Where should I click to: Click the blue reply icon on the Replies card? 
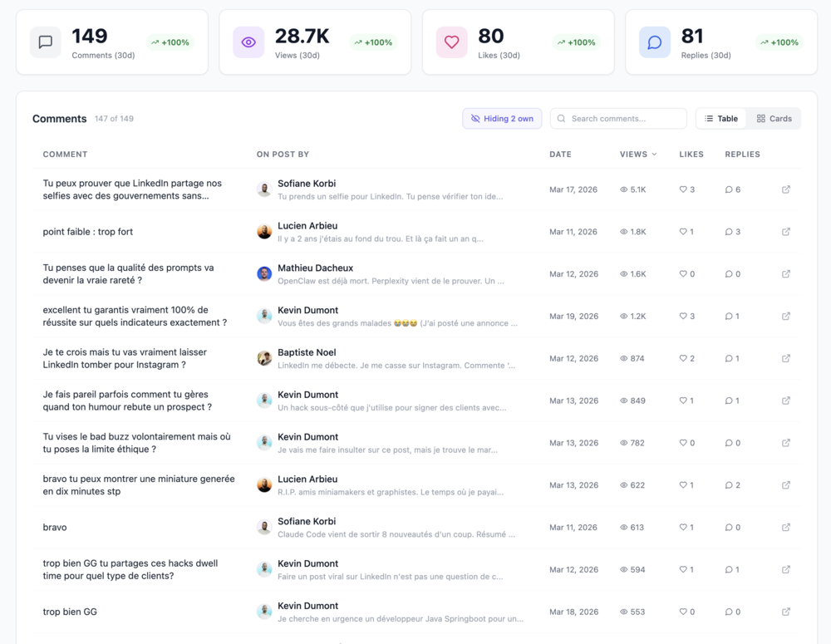654,42
